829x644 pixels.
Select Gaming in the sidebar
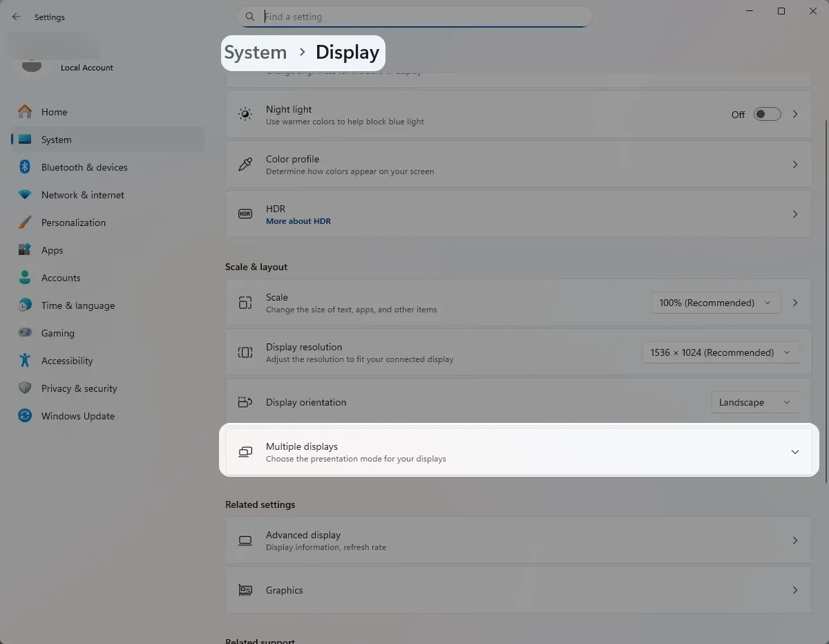coord(108,333)
